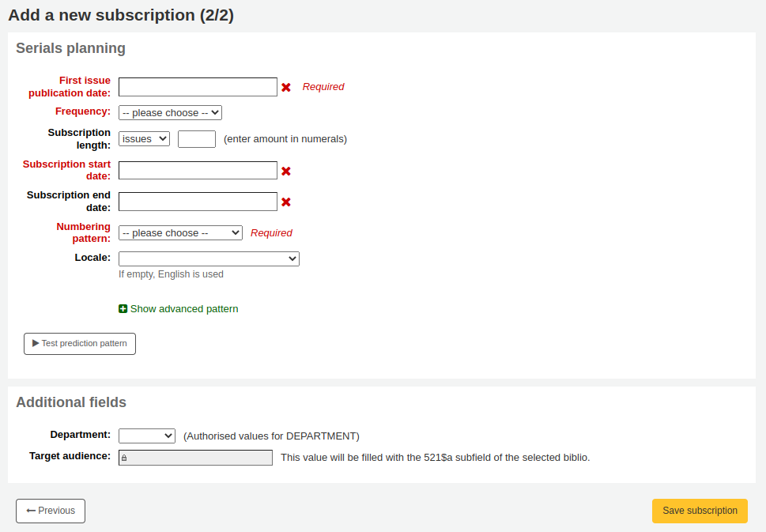Click the 'Add a new subscription (2/2)' title
Image resolution: width=766 pixels, height=532 pixels.
[x=121, y=15]
